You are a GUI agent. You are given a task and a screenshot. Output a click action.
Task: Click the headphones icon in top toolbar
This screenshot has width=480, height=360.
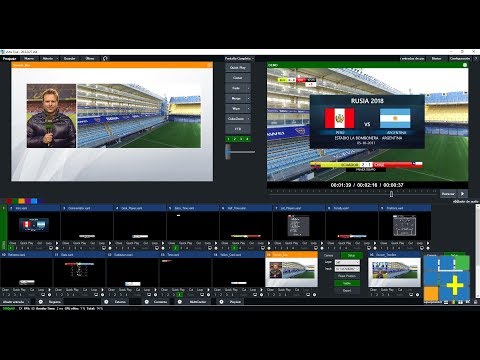[x=105, y=58]
